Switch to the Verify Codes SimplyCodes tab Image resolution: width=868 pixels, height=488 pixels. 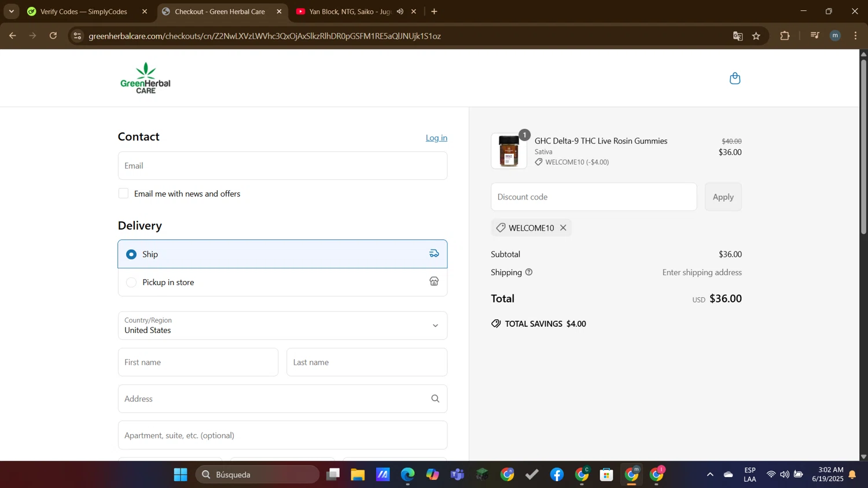click(x=84, y=12)
